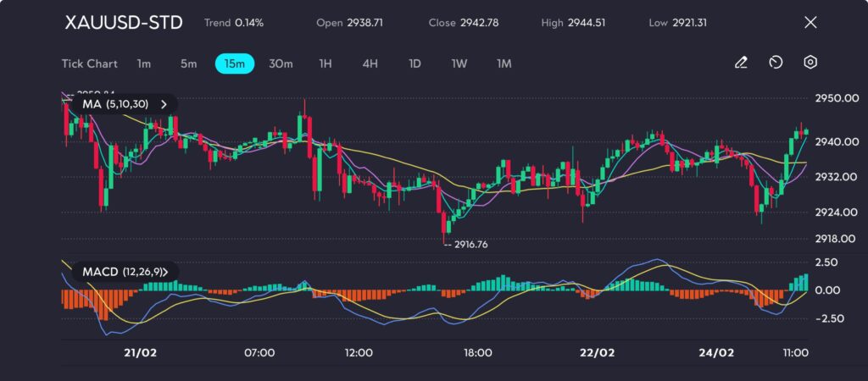Switch chart to 4H interval

pyautogui.click(x=370, y=63)
